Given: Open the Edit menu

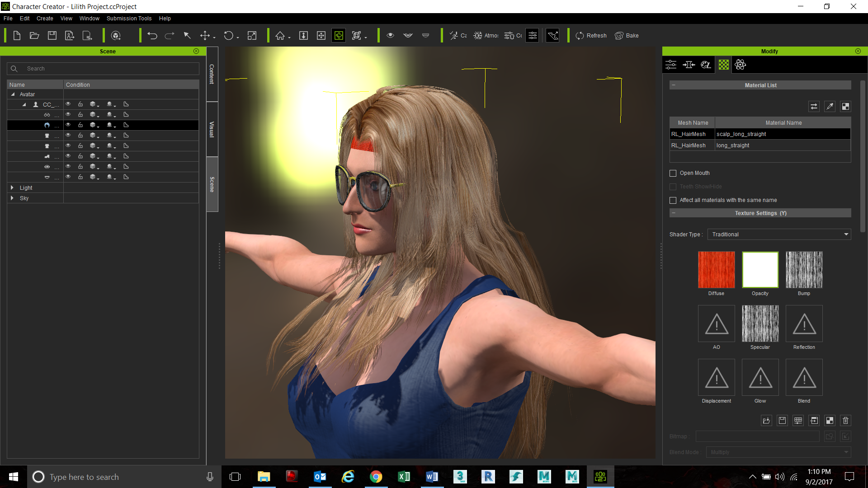Looking at the screenshot, I should (25, 19).
